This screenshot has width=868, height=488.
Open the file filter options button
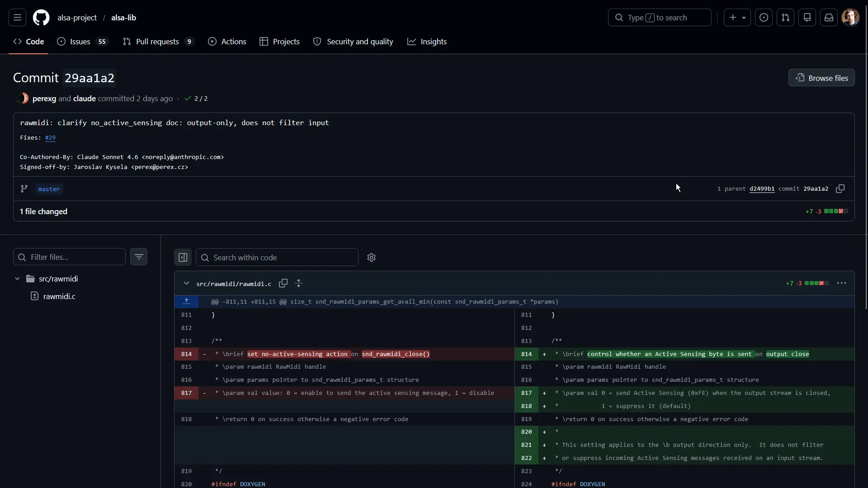click(139, 257)
